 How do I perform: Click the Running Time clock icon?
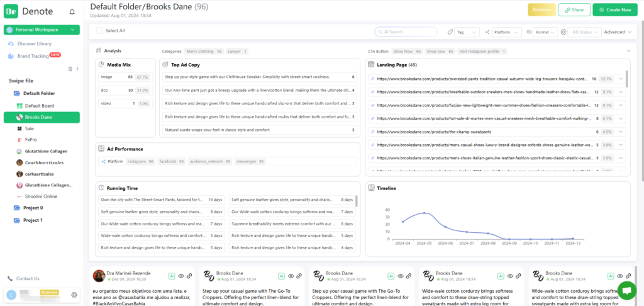101,188
